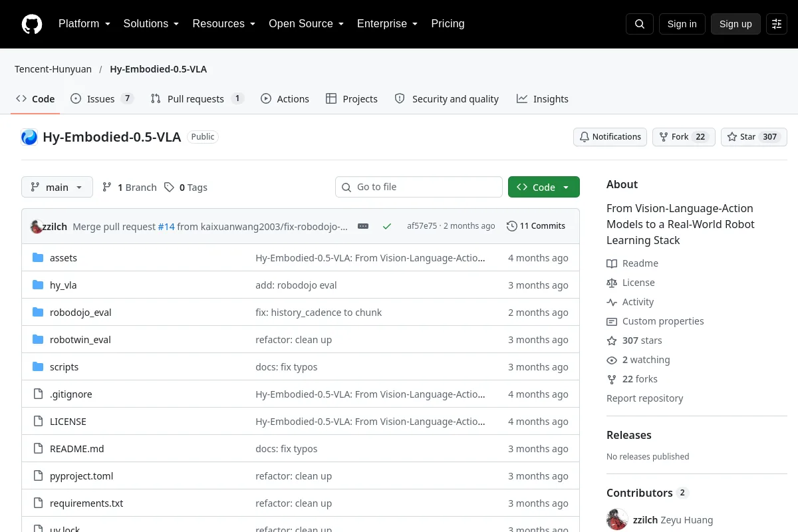Click the Readme book icon
798x532 pixels.
click(612, 263)
